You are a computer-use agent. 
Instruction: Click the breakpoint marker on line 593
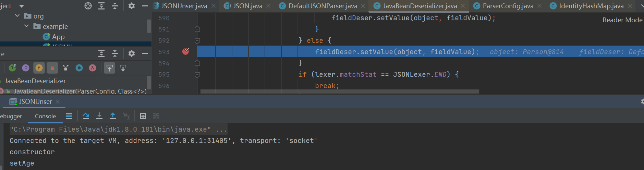pos(186,52)
